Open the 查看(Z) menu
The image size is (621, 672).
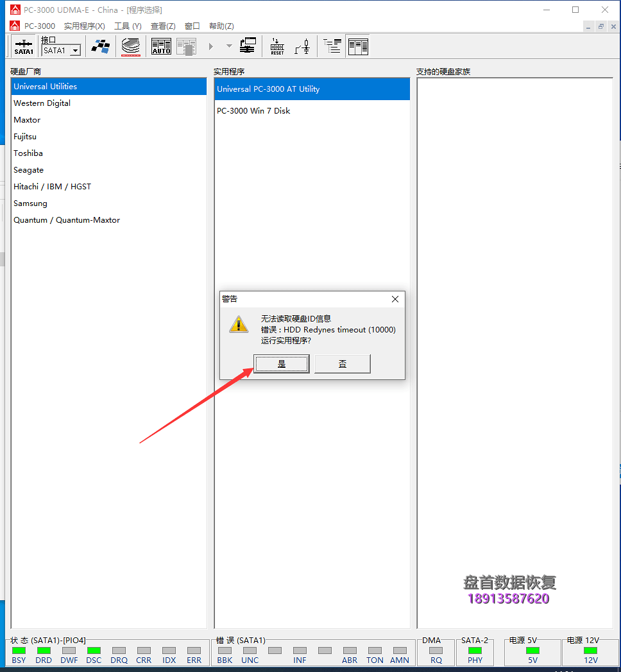[x=163, y=26]
